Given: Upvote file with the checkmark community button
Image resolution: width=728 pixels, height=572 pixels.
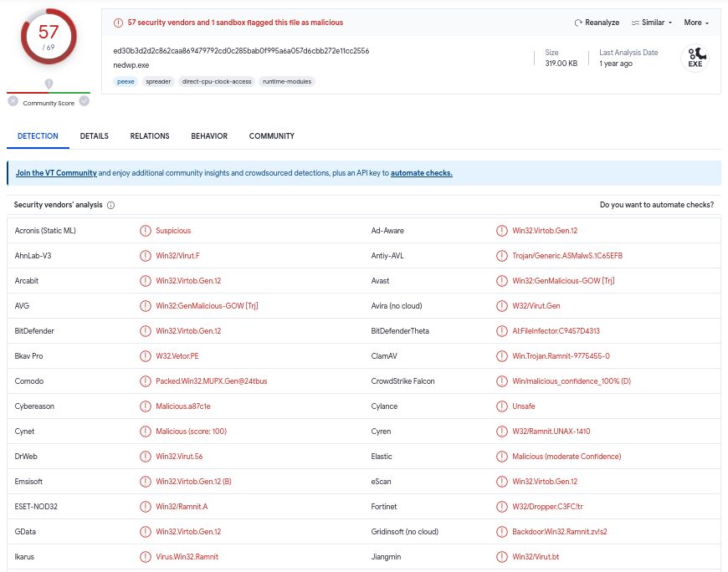Looking at the screenshot, I should coord(85,101).
